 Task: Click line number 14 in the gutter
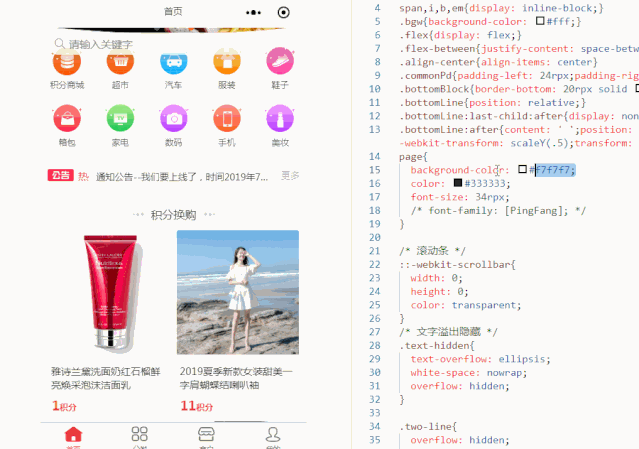pyautogui.click(x=375, y=156)
